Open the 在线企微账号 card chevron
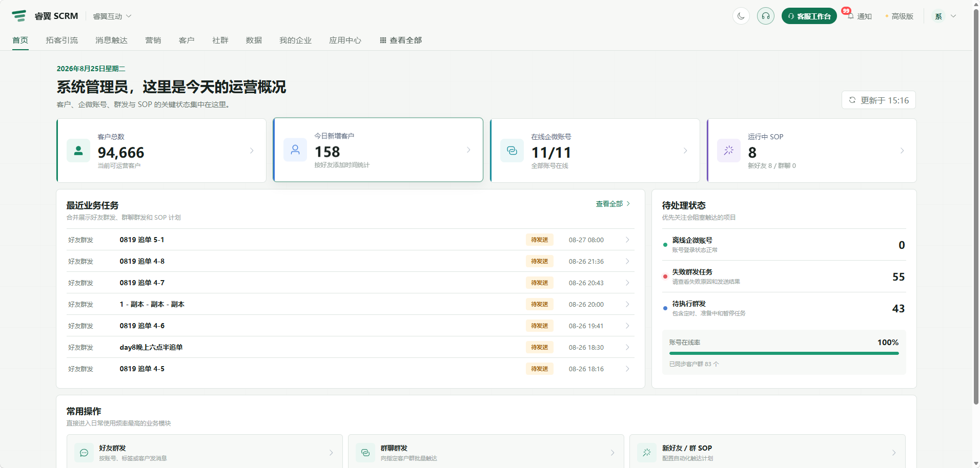Image resolution: width=980 pixels, height=468 pixels. [685, 151]
